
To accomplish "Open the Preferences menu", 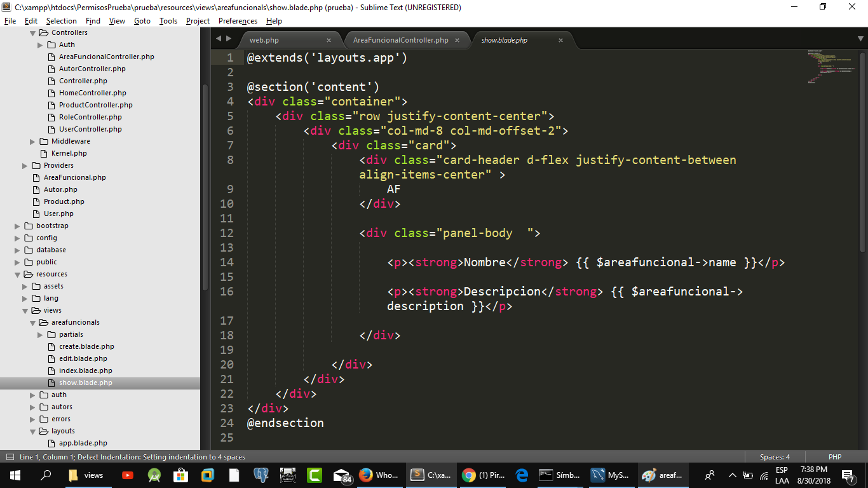I will pyautogui.click(x=238, y=21).
